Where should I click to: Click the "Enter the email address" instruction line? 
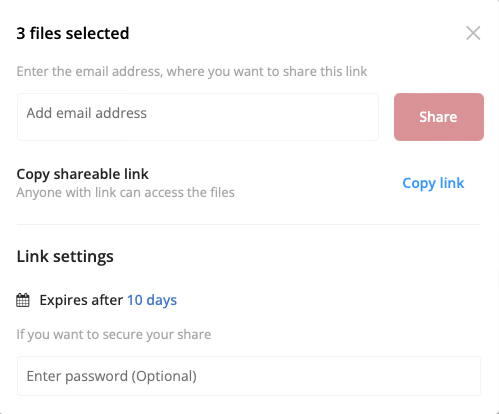192,71
